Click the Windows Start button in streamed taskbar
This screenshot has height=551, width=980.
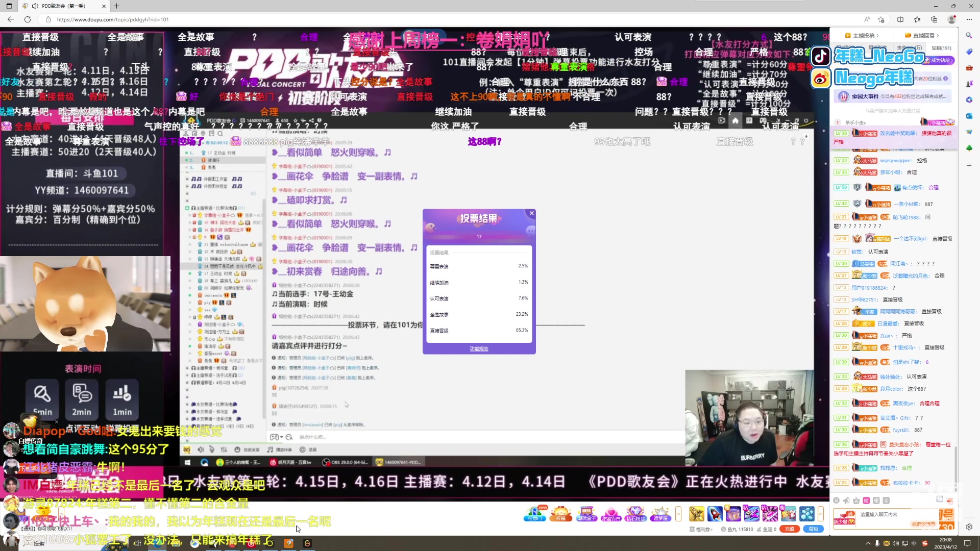click(x=187, y=462)
